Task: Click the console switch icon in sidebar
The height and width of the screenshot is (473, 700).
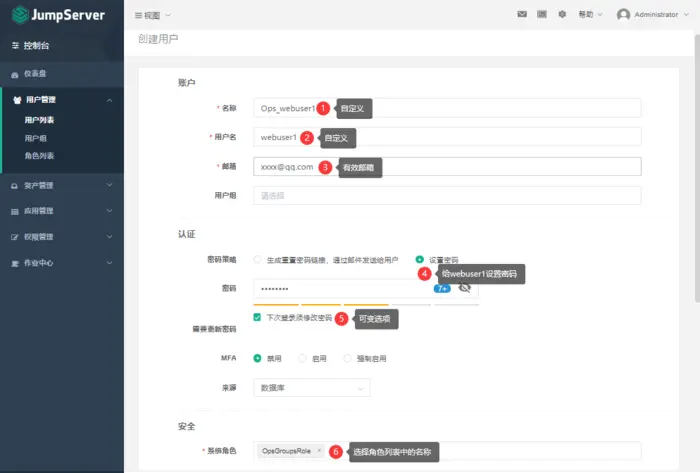Action: coord(15,46)
